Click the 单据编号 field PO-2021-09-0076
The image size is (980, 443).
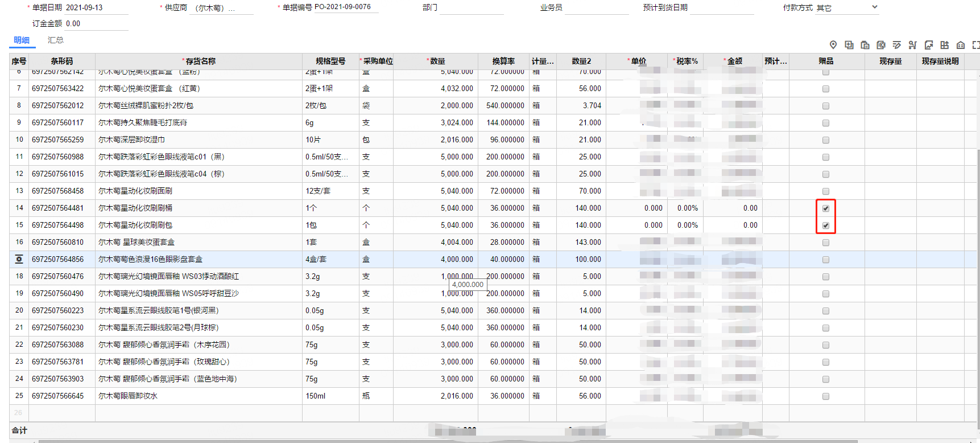point(346,7)
